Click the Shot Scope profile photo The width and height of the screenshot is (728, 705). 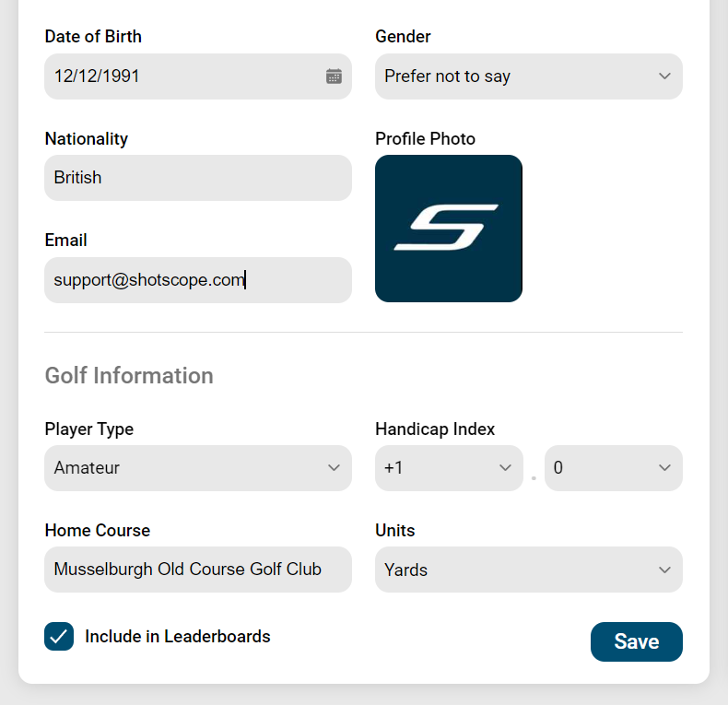click(x=449, y=229)
